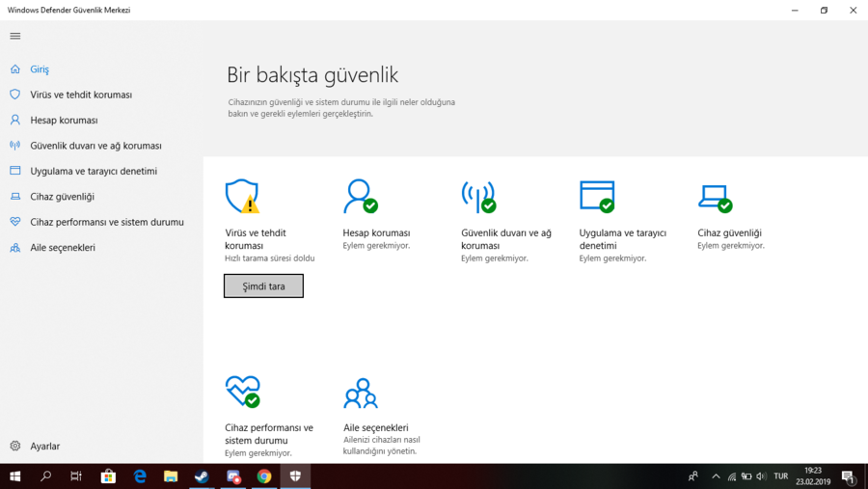Click the Giriş home icon in sidebar

point(14,69)
